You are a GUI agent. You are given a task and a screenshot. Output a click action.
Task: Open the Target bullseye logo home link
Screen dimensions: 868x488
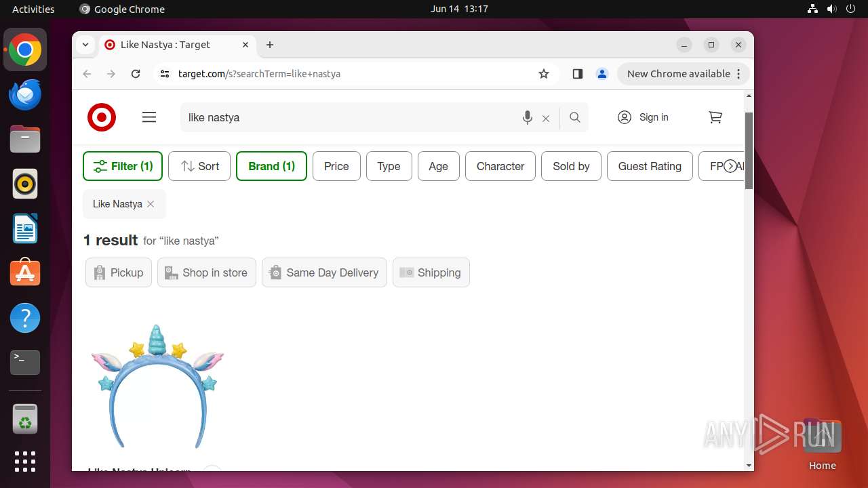(x=102, y=117)
